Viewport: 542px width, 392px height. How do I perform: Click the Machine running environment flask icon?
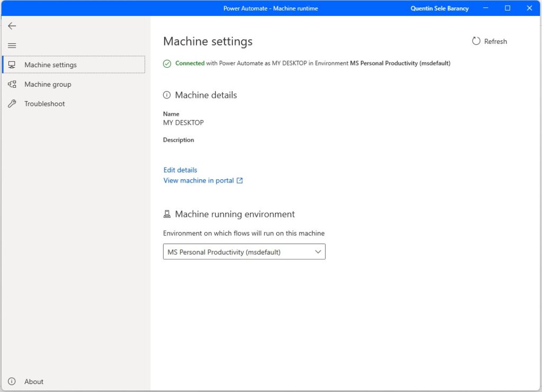167,214
